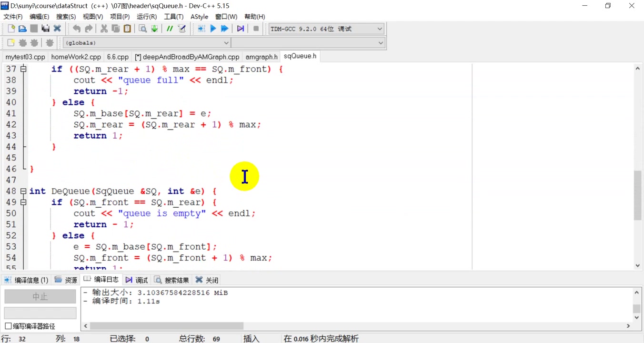Open the 编译信息 (1) panel tab
The height and width of the screenshot is (343, 644).
pos(26,280)
